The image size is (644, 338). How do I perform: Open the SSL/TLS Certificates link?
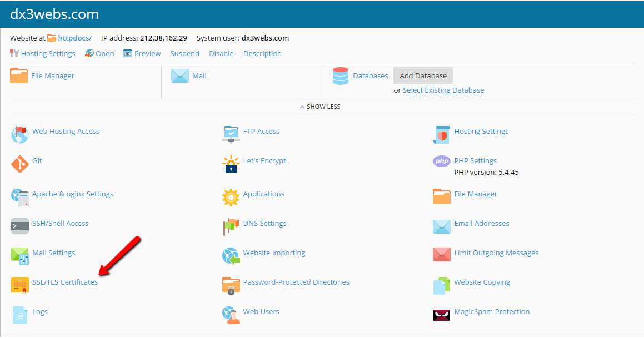65,282
